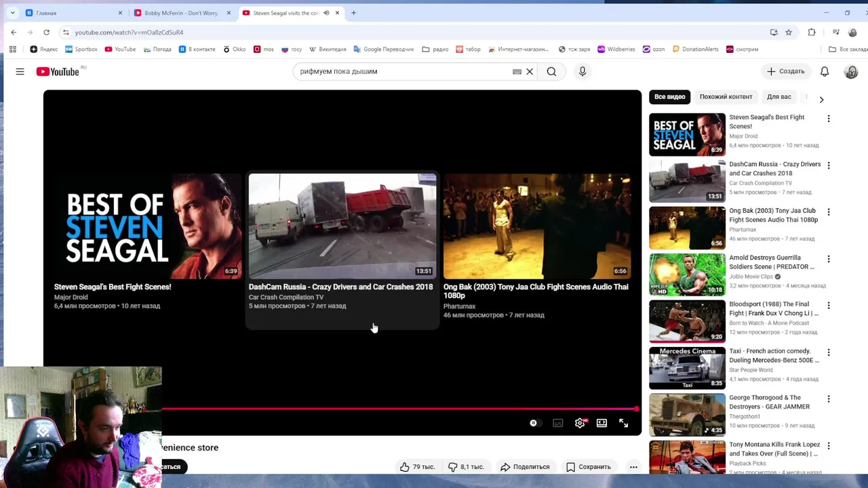
Task: Open options for Taxi French comedy video
Action: 828,352
